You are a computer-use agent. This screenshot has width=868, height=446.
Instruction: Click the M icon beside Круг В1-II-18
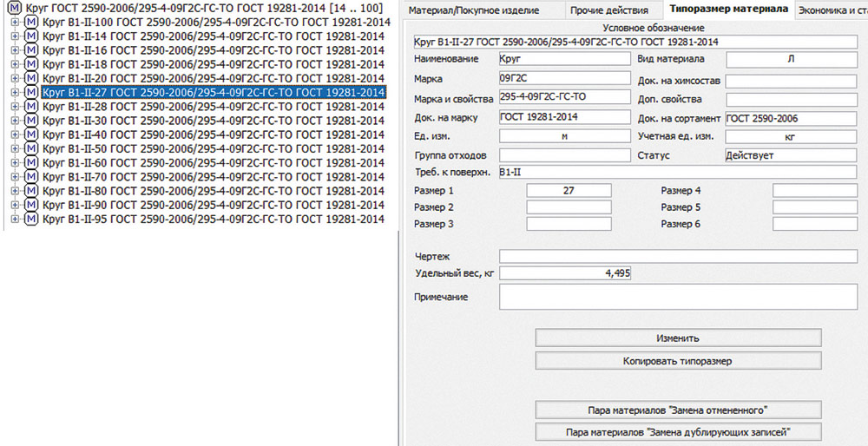coord(32,64)
